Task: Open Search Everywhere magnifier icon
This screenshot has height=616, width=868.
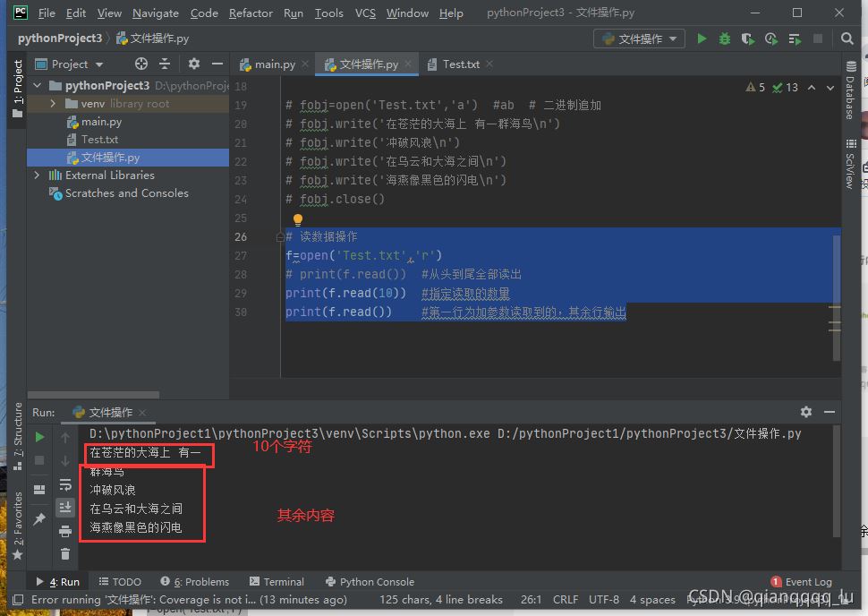Action: click(x=847, y=38)
